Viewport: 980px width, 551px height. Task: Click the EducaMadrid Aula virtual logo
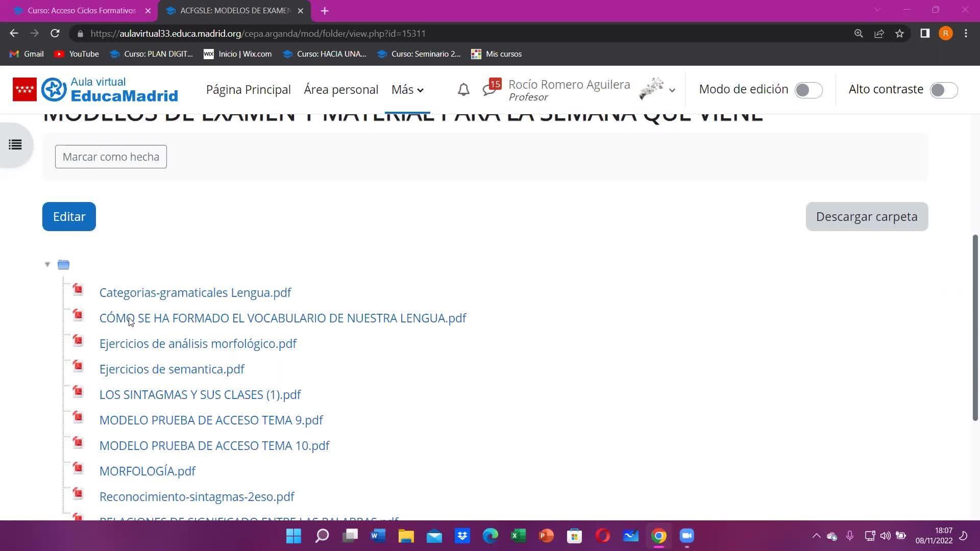pos(110,89)
